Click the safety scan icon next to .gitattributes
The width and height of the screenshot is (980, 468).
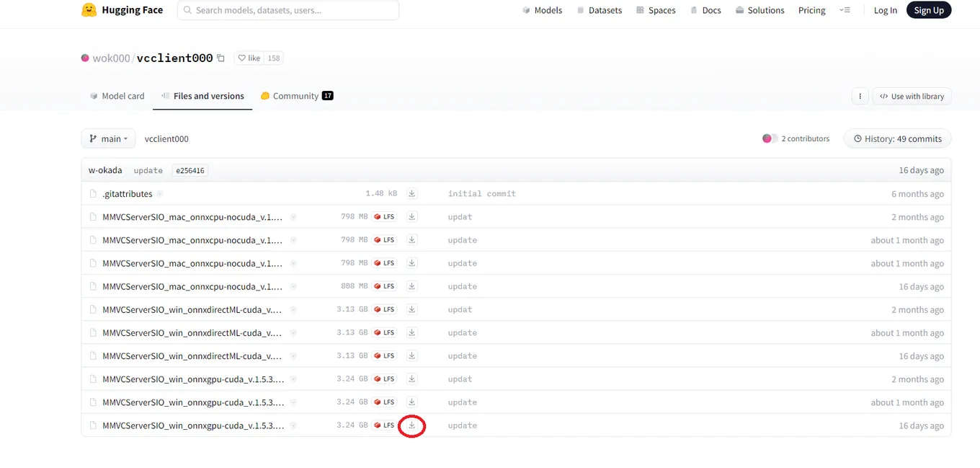tap(160, 194)
